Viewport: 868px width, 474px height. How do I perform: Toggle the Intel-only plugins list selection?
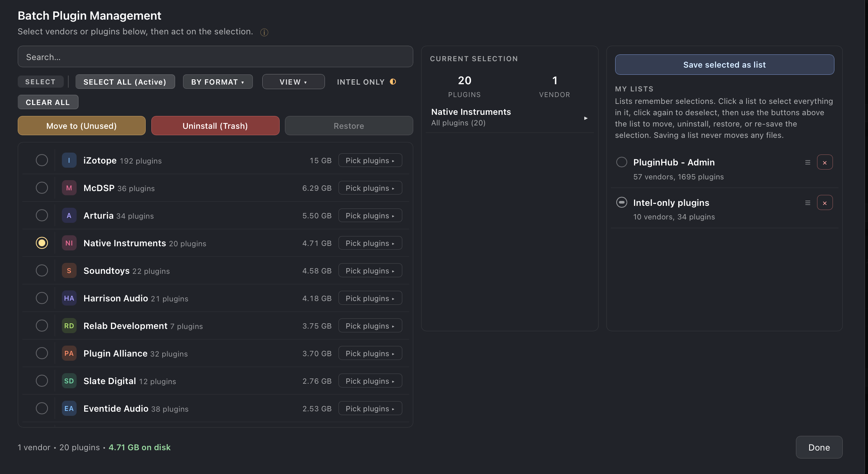tap(622, 202)
